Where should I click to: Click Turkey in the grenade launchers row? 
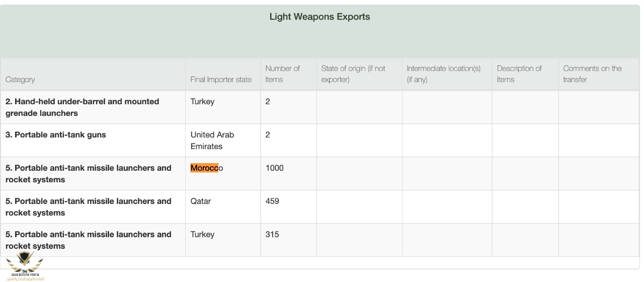202,101
